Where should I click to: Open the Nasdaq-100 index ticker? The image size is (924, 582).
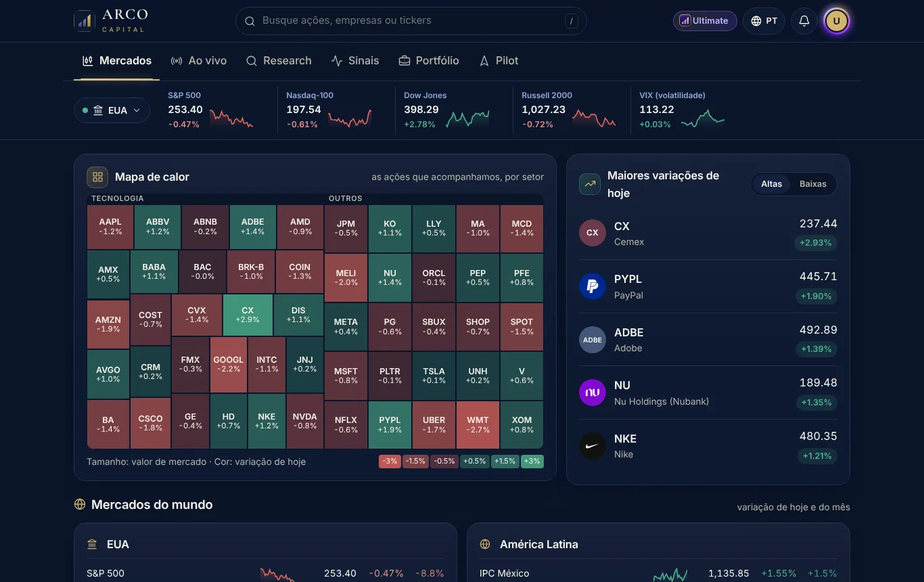tap(329, 110)
